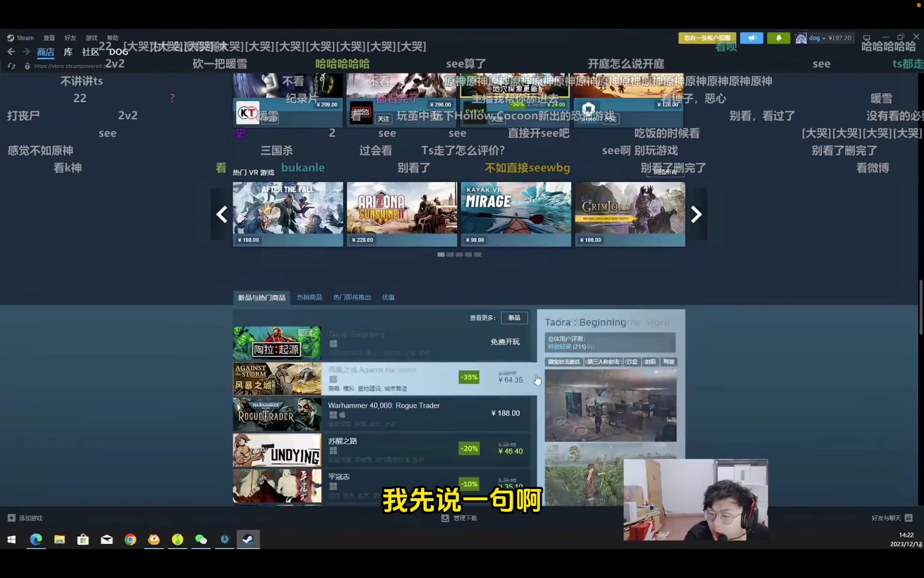Open the blue megaphone announcements button
Image resolution: width=924 pixels, height=578 pixels.
751,38
